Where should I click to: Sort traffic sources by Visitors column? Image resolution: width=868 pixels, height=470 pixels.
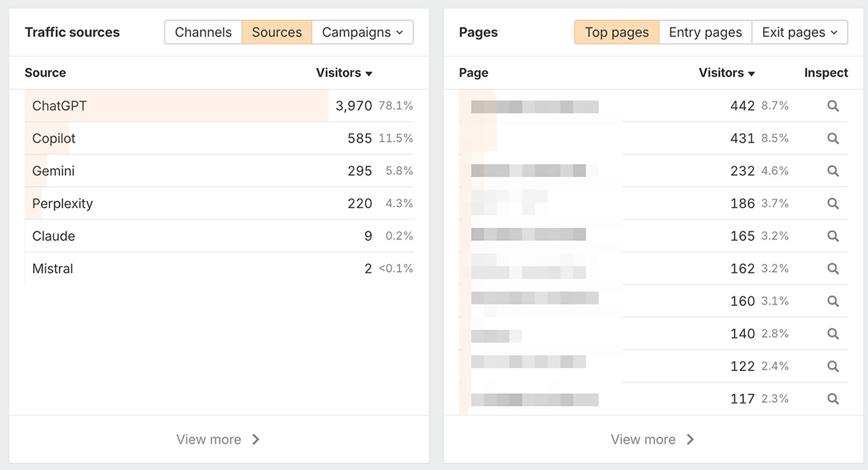[344, 73]
